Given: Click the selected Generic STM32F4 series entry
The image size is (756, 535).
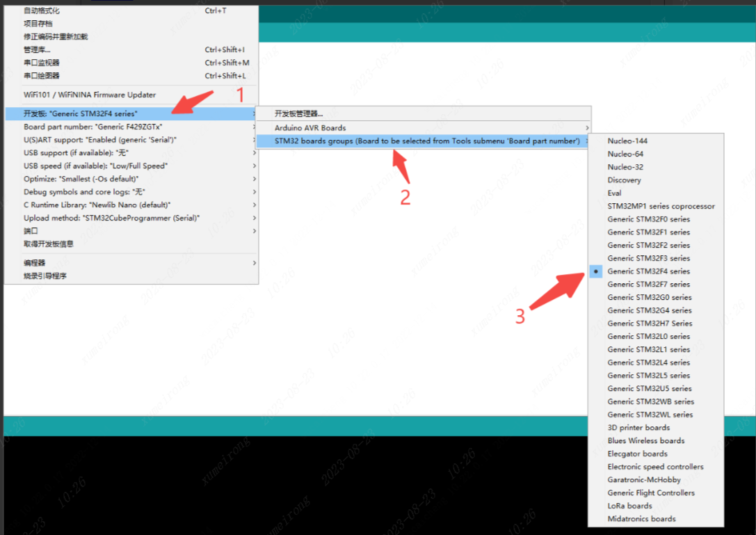Looking at the screenshot, I should (656, 271).
